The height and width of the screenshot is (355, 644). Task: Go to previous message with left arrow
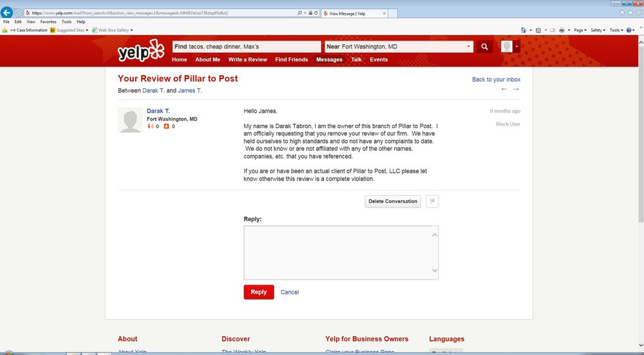coord(504,89)
